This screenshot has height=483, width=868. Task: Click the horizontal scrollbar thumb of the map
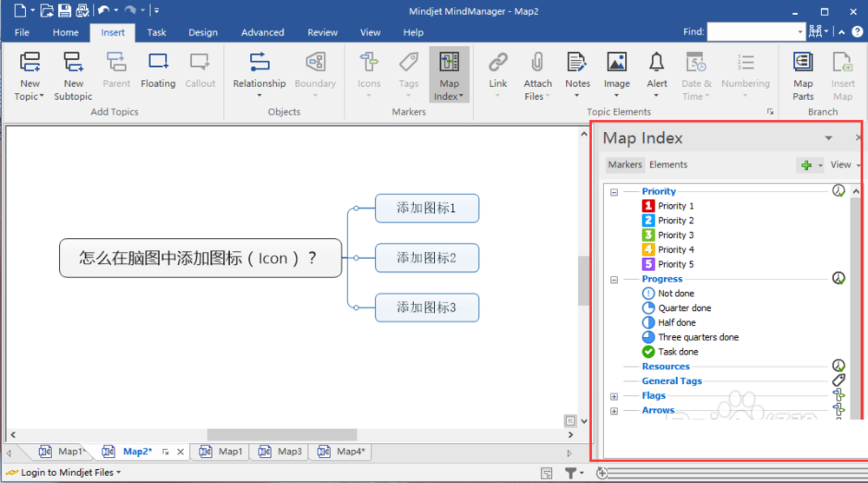click(282, 435)
